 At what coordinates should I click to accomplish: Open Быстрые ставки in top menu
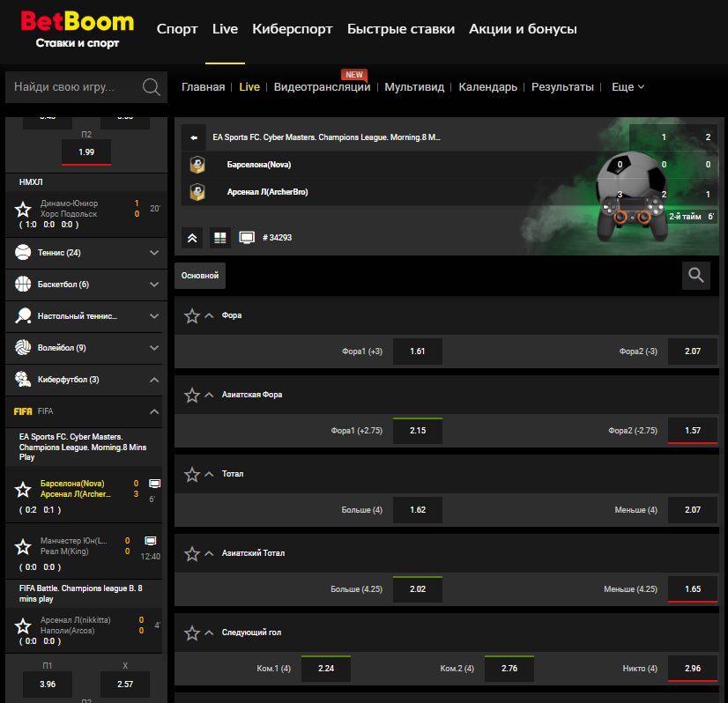coord(401,29)
